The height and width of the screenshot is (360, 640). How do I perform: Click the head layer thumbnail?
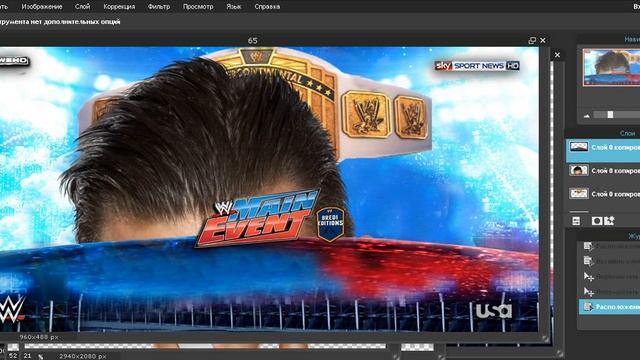click(579, 170)
